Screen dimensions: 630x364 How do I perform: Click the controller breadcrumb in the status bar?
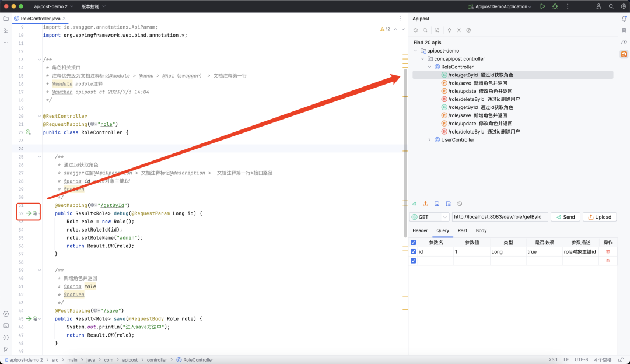pos(157,360)
